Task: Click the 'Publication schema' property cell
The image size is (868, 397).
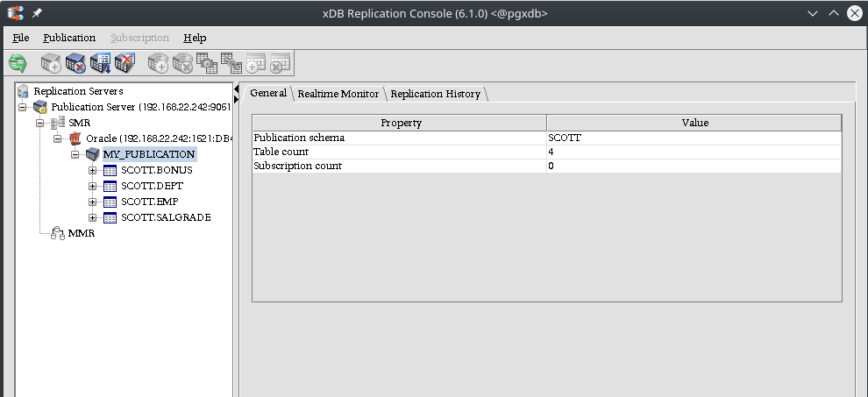Action: pos(400,138)
